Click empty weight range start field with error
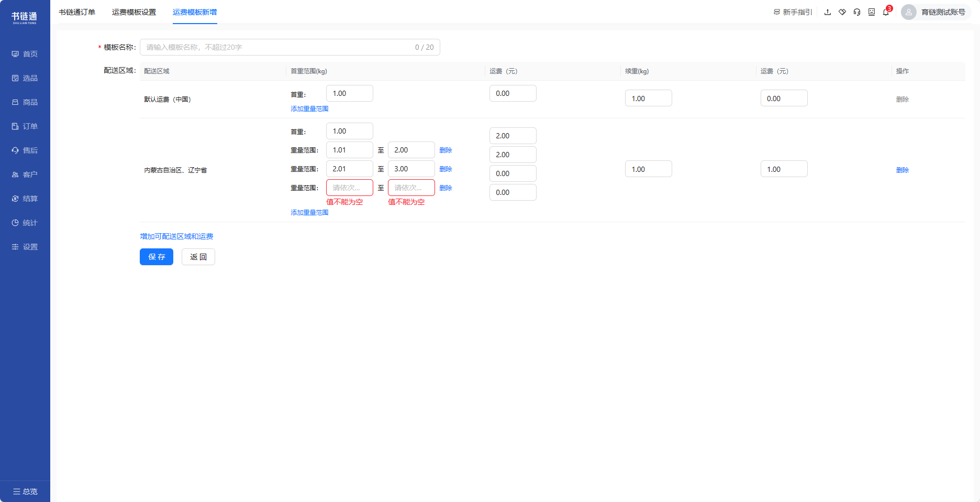Viewport: 980px width, 502px height. point(350,188)
